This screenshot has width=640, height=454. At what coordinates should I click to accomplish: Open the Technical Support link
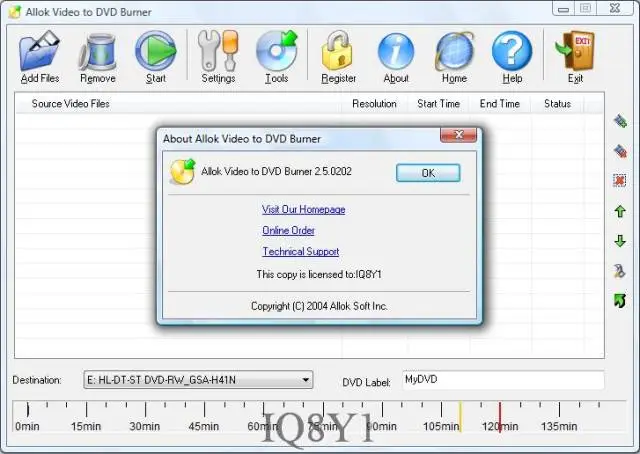(301, 251)
